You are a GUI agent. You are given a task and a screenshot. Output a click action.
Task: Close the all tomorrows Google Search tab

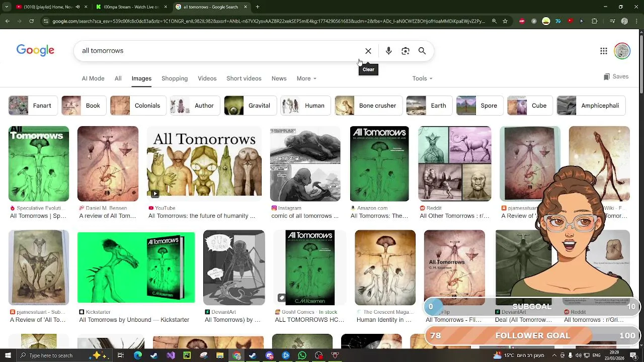(246, 7)
